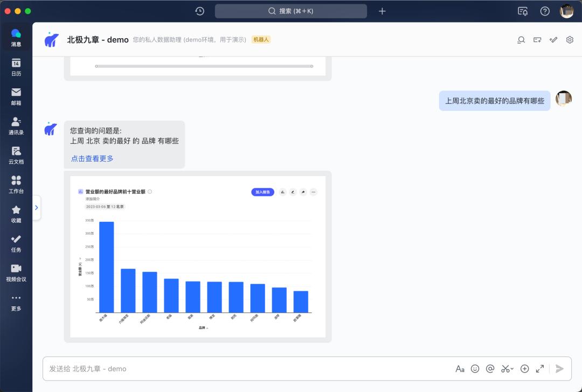Click the search bar at top
The image size is (582, 392).
(290, 11)
